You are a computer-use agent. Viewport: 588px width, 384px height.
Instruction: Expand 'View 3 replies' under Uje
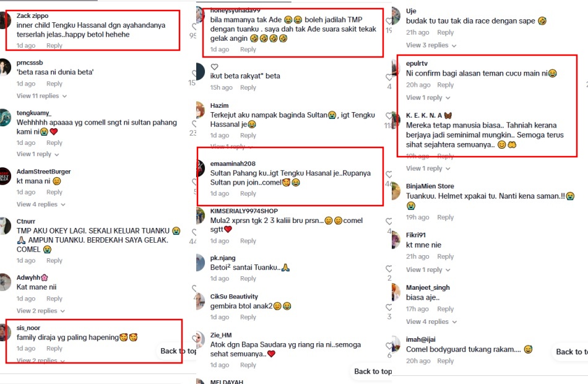431,45
